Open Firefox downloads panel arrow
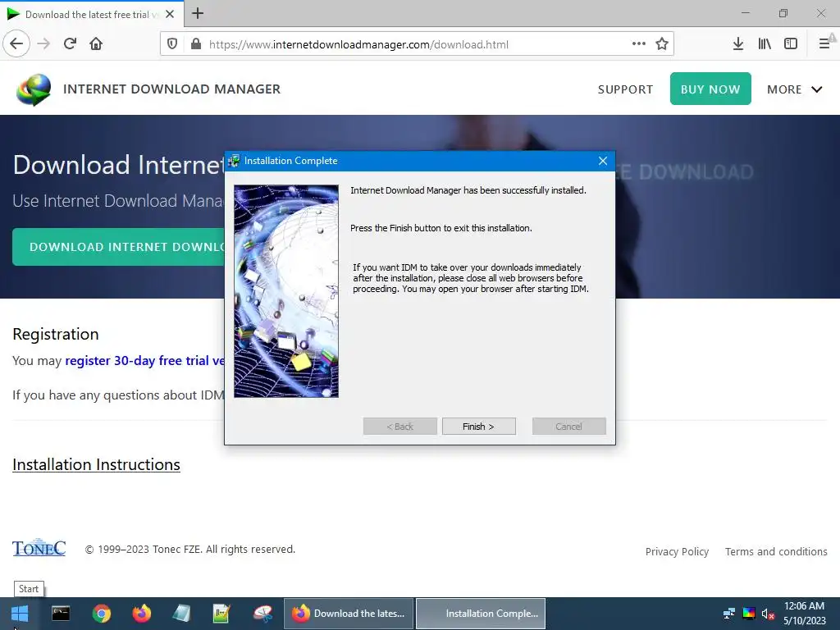This screenshot has height=630, width=840. pyautogui.click(x=738, y=44)
